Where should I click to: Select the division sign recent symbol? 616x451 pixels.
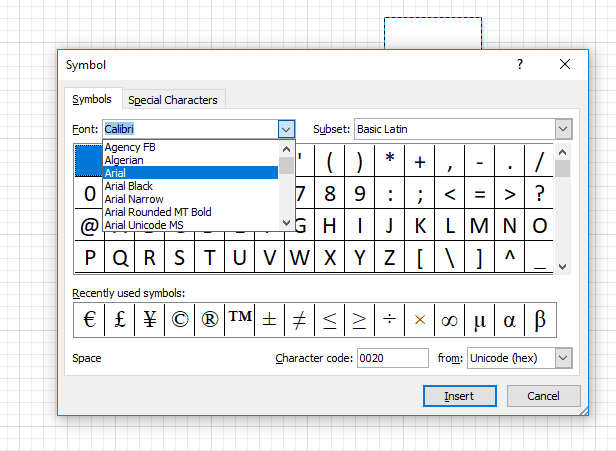[390, 320]
